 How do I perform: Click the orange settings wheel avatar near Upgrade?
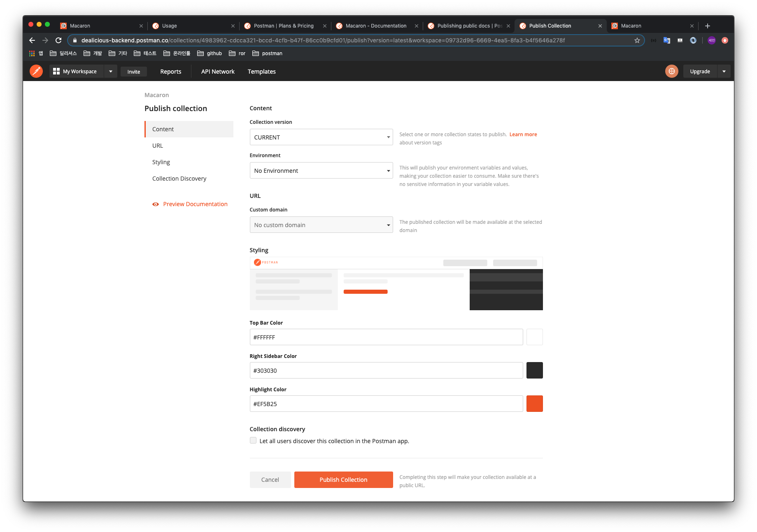(x=671, y=71)
